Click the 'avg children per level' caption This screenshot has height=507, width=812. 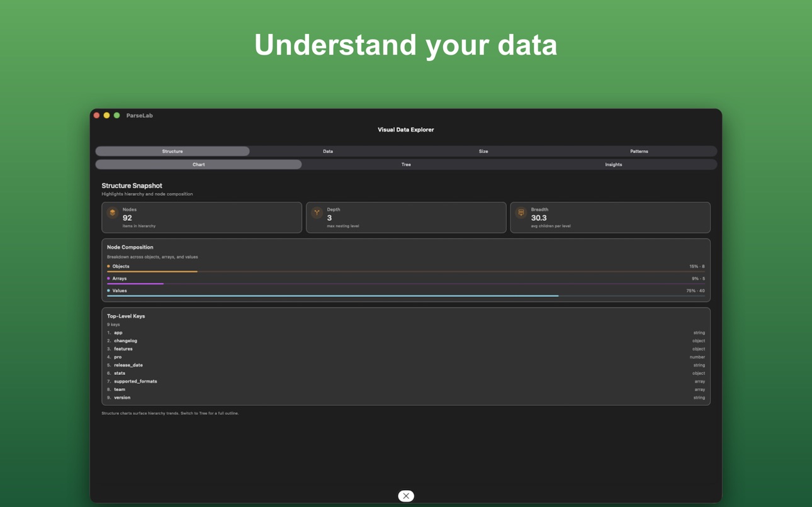[x=551, y=226]
